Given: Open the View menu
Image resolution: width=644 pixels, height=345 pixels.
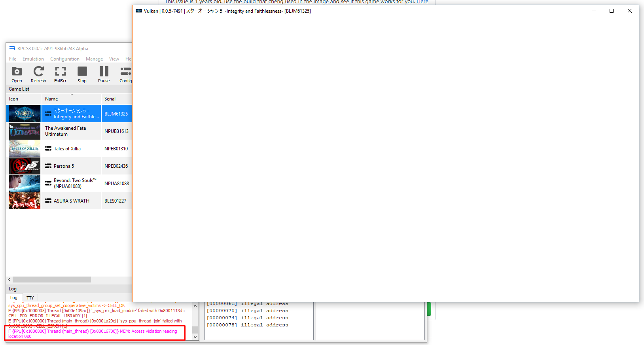Looking at the screenshot, I should pos(114,59).
